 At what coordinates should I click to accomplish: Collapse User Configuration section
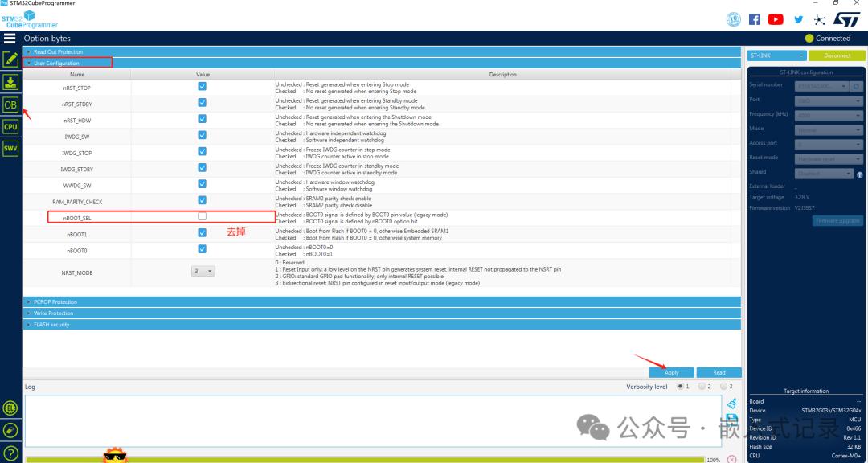click(x=382, y=64)
